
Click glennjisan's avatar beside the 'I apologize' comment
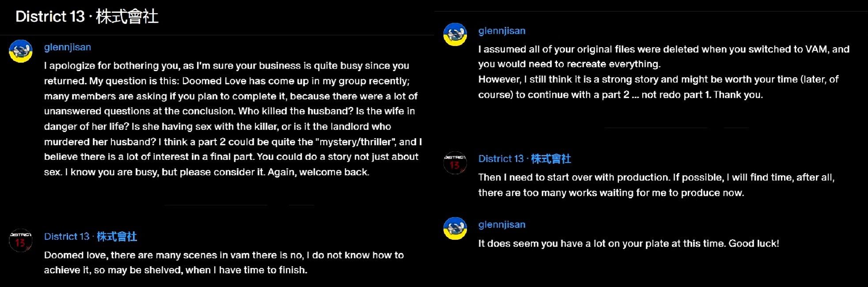[21, 51]
